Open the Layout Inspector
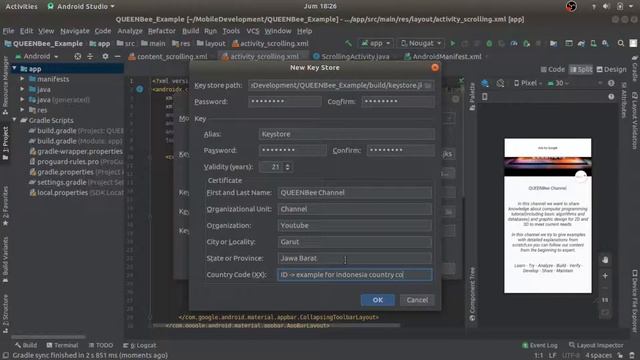640x360 pixels. [x=596, y=345]
